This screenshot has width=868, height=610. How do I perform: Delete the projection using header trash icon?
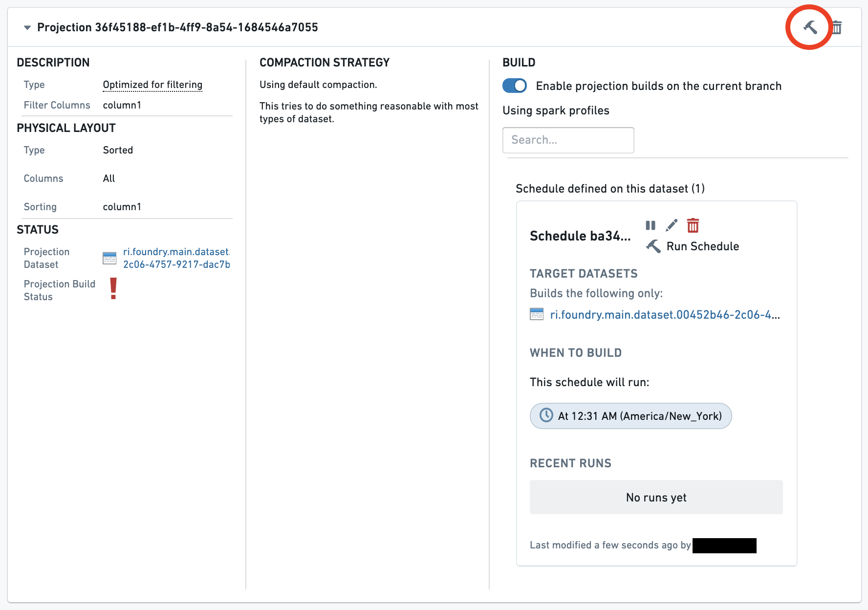[x=837, y=27]
